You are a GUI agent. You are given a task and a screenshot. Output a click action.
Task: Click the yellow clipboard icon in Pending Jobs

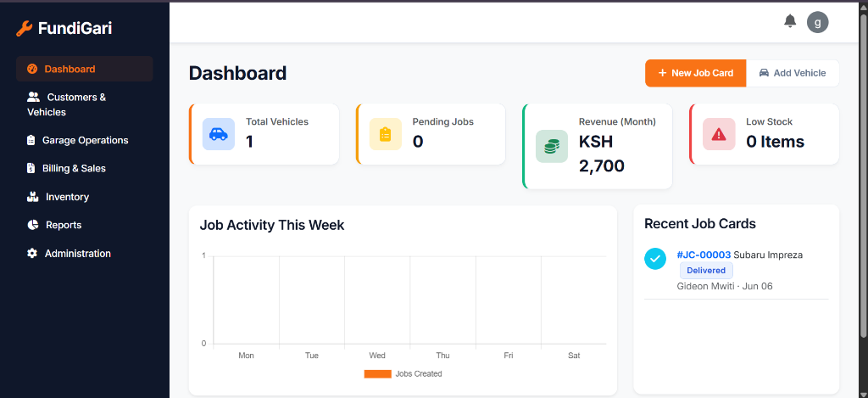coord(386,134)
